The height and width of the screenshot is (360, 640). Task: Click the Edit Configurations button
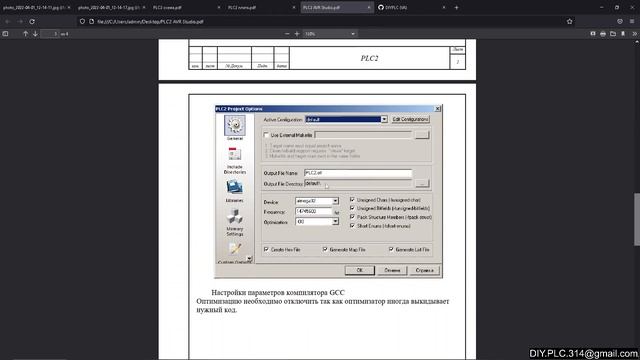[410, 119]
